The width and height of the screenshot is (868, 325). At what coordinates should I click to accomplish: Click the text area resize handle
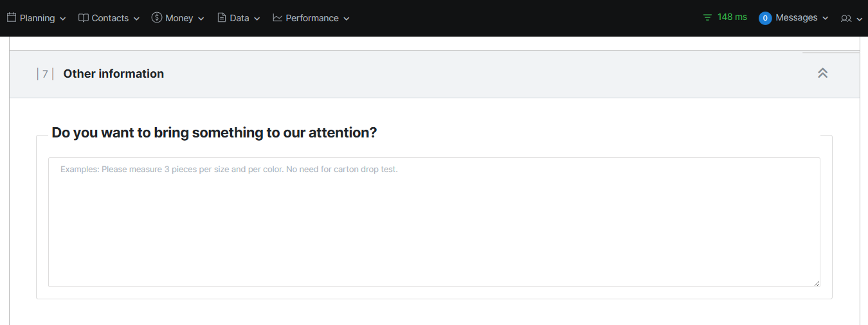click(x=817, y=283)
